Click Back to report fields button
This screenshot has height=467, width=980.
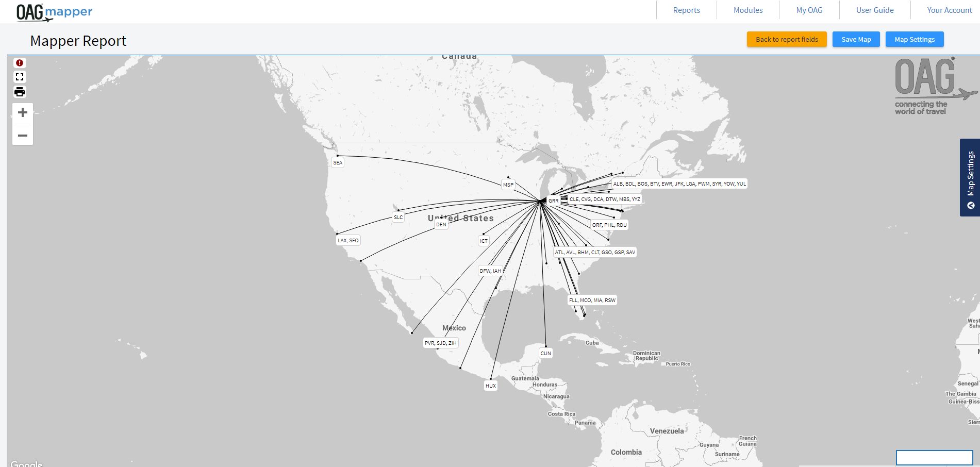(786, 40)
